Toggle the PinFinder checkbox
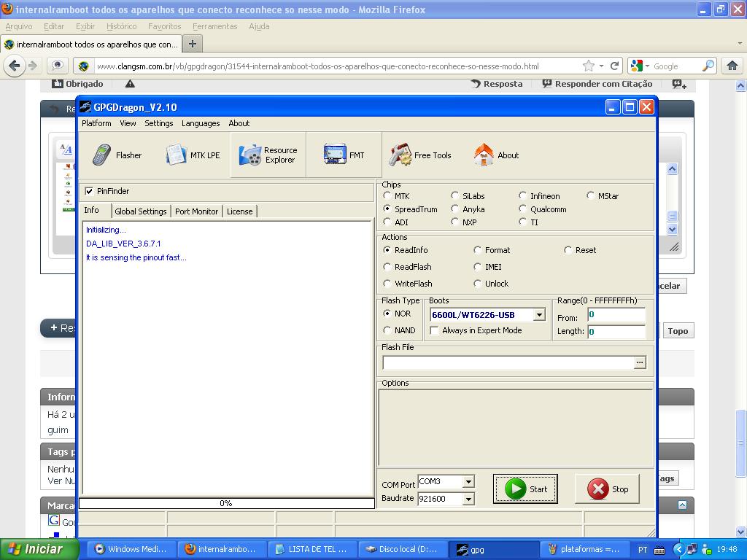The width and height of the screenshot is (747, 560). pyautogui.click(x=88, y=191)
